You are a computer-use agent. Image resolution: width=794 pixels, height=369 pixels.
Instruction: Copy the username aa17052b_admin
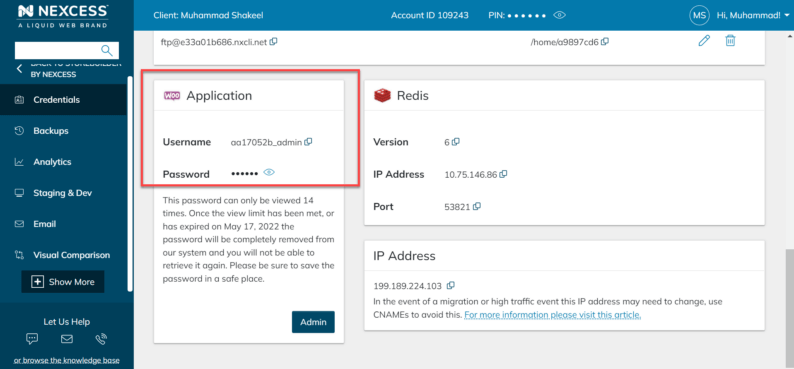(x=308, y=142)
